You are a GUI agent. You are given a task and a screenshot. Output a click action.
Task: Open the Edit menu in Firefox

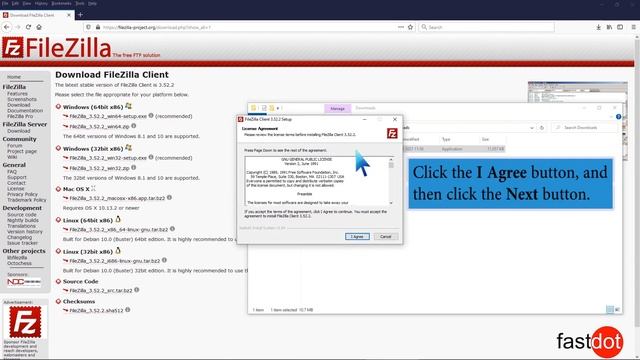point(15,3)
